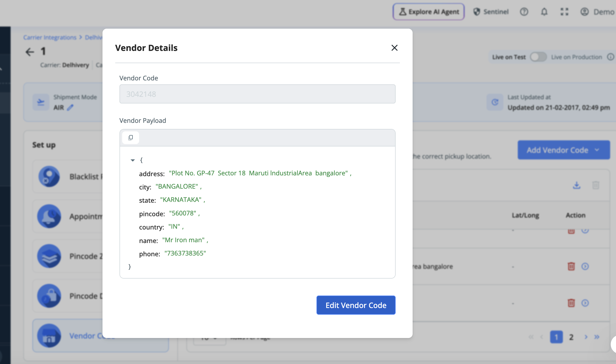Open the Pincode item with lock icon
Screen dimensions: 616x364
coord(68,296)
